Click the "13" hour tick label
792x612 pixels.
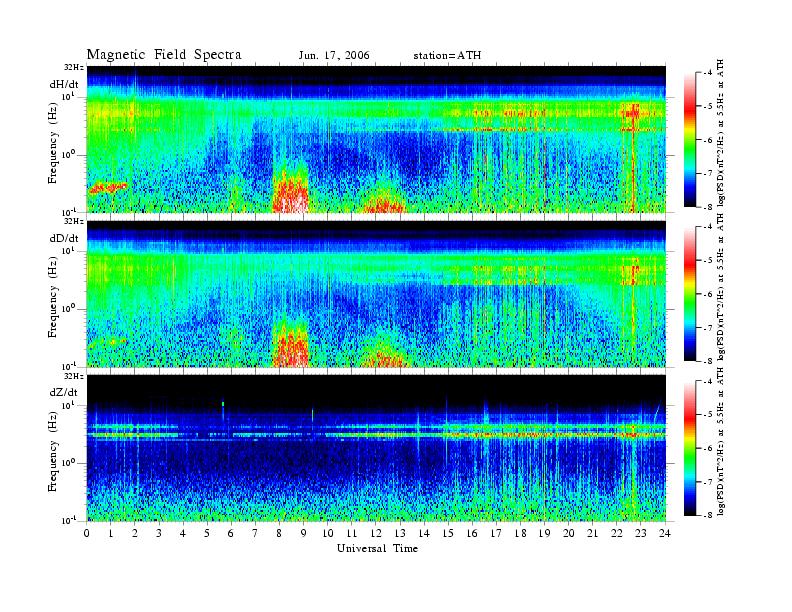click(x=400, y=533)
